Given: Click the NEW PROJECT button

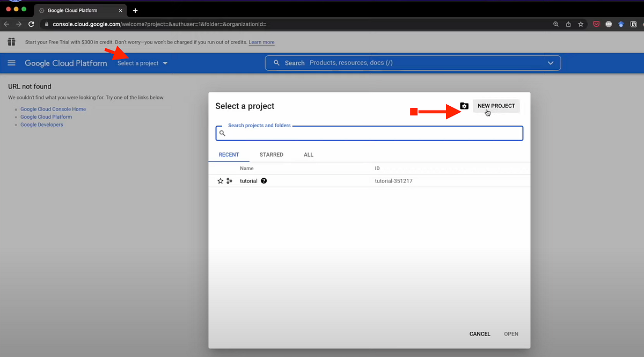Looking at the screenshot, I should 496,106.
